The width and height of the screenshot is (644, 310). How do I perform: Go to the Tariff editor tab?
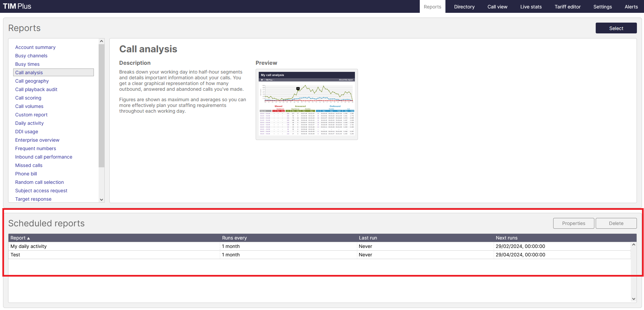pyautogui.click(x=567, y=6)
